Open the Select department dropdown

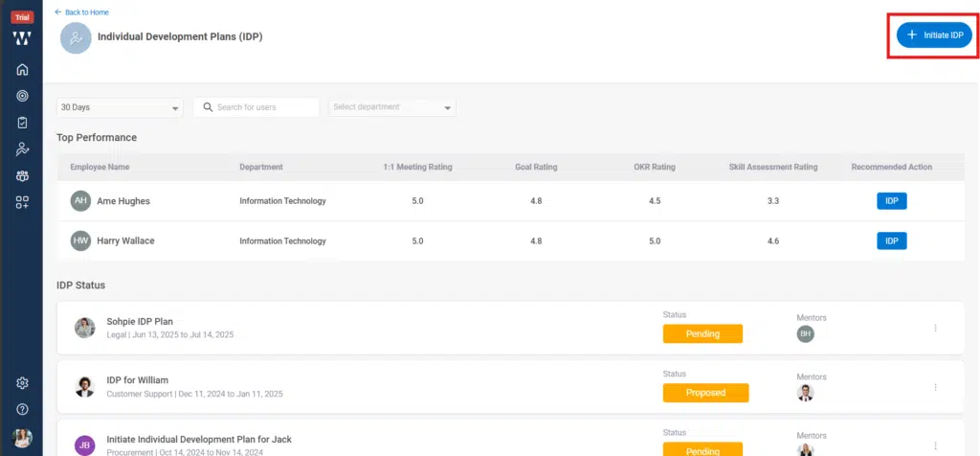[x=391, y=107]
